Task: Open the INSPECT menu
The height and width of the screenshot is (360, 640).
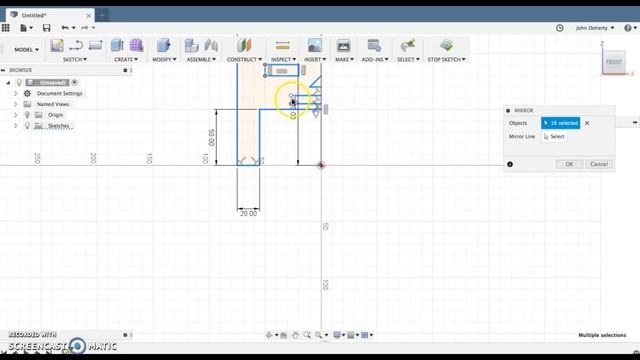Action: 283,60
